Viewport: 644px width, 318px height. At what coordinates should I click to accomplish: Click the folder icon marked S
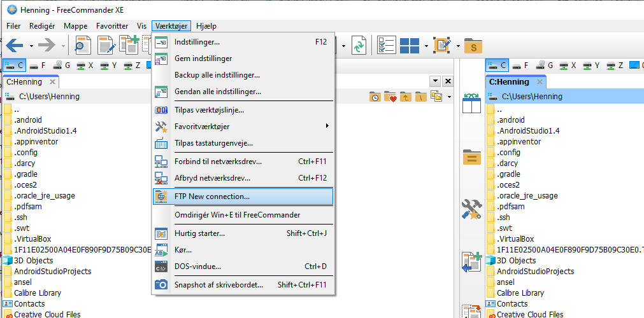point(473,46)
